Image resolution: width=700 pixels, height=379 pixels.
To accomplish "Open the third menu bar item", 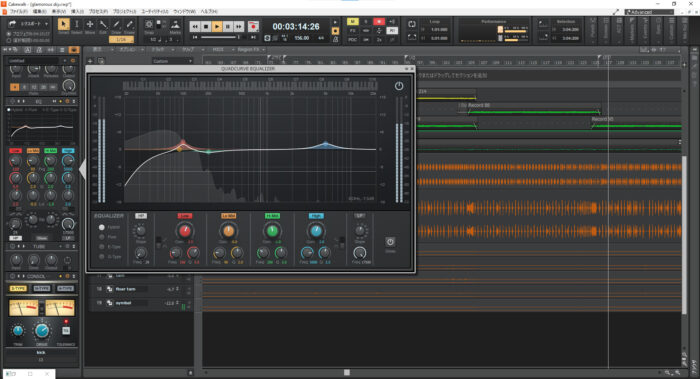I will (58, 11).
